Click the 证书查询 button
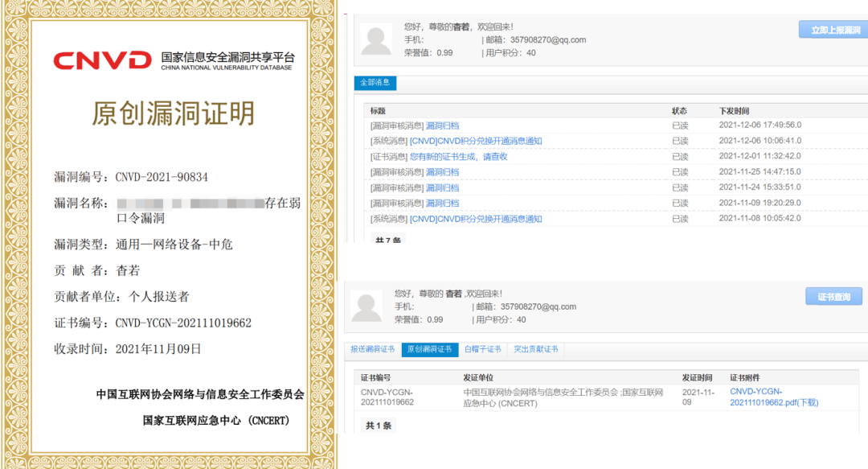Viewport: 868px width, 469px height. coord(833,297)
